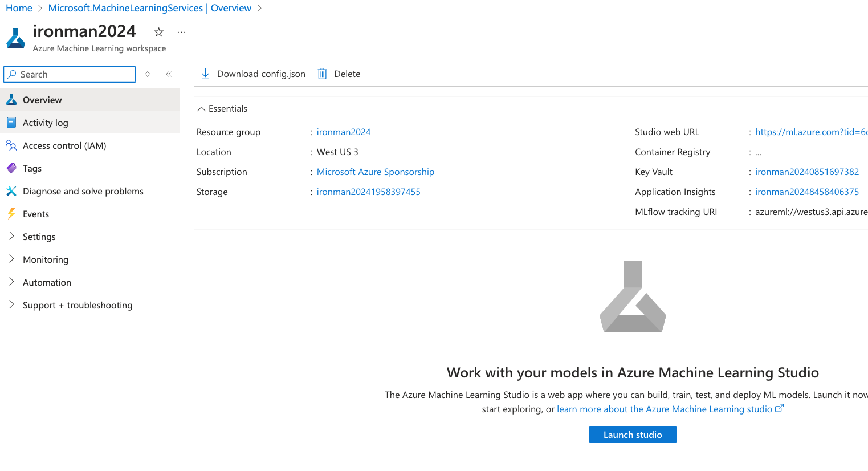Open the more options ellipsis menu
Image resolution: width=868 pixels, height=471 pixels.
click(x=181, y=32)
